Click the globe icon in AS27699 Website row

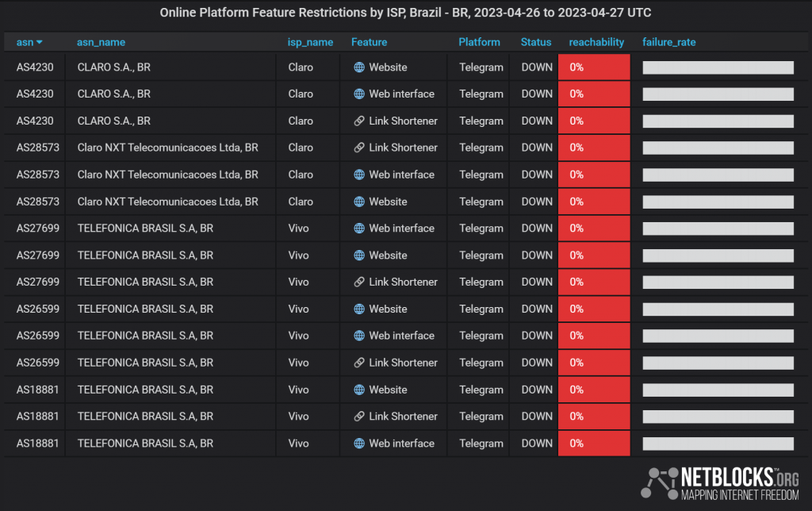[359, 255]
